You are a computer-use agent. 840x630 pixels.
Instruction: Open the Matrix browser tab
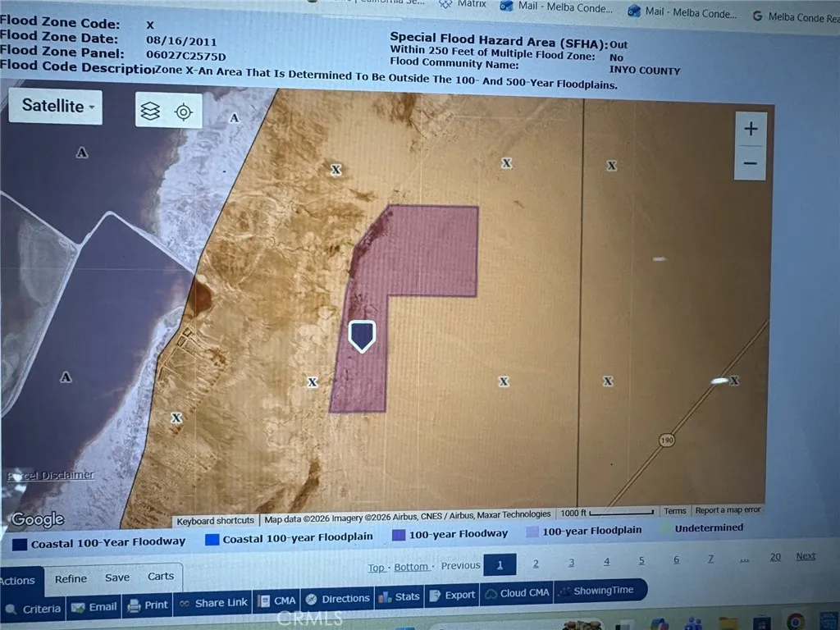463,4
